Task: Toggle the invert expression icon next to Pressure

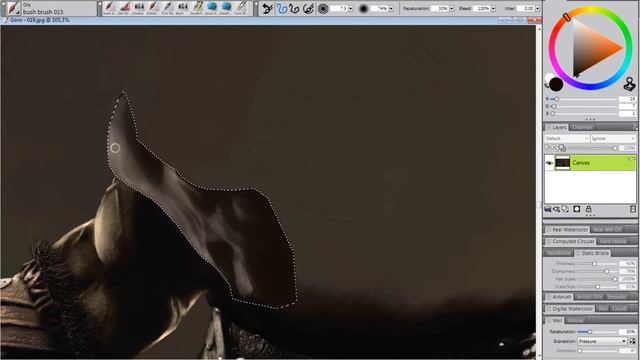Action: [x=632, y=341]
